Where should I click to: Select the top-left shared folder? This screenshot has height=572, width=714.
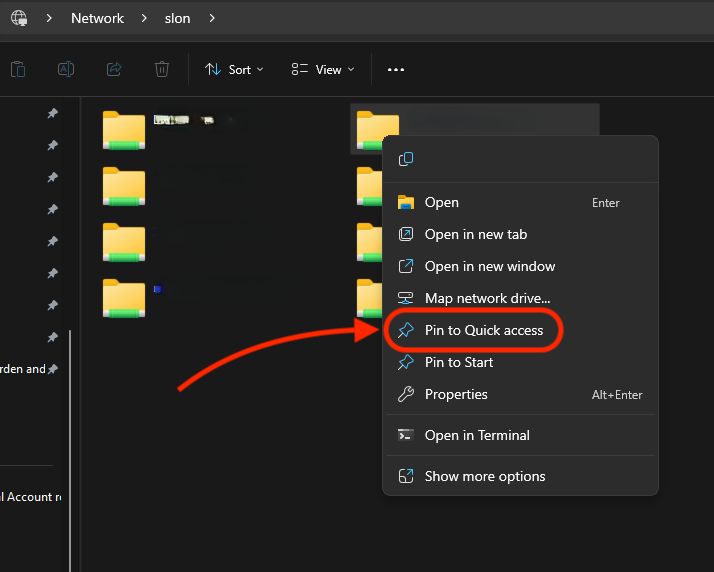pos(124,131)
